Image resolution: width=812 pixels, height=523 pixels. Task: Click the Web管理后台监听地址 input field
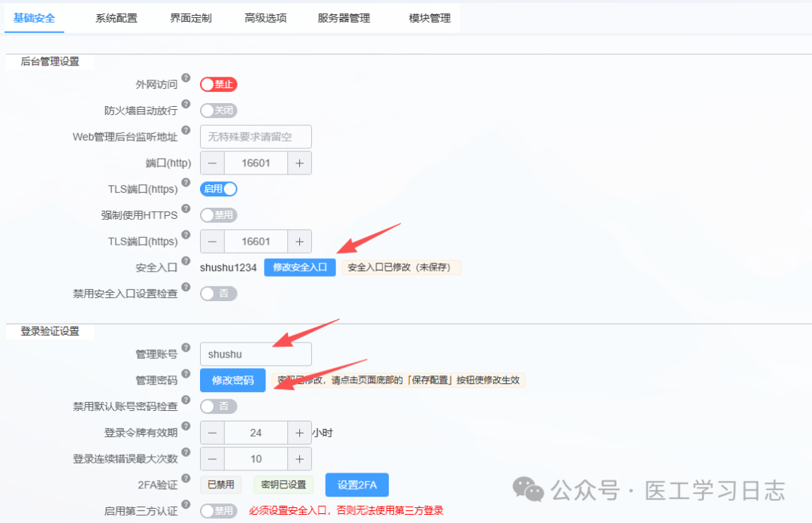pyautogui.click(x=256, y=136)
